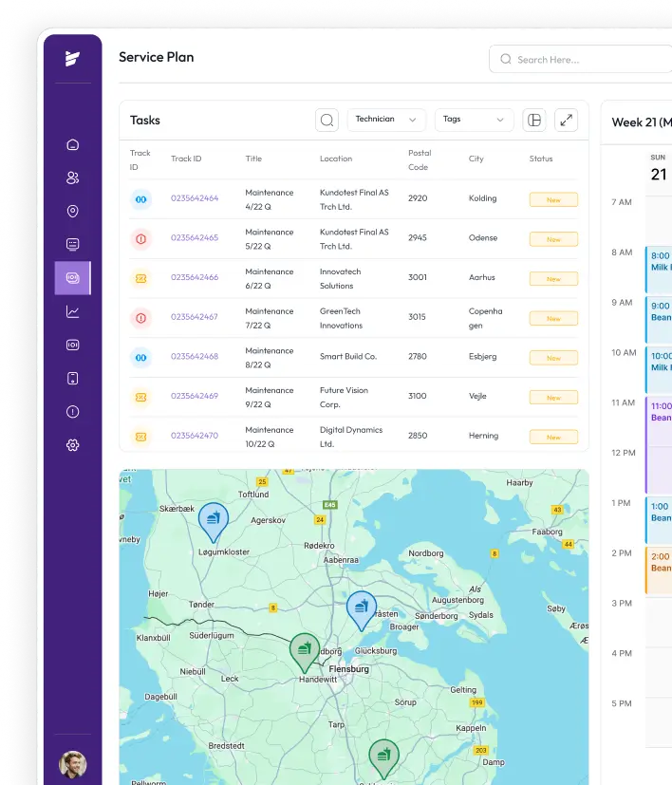Screen dimensions: 672x785
Task: Click the alert circle icon in sidebar
Action: coord(73,412)
